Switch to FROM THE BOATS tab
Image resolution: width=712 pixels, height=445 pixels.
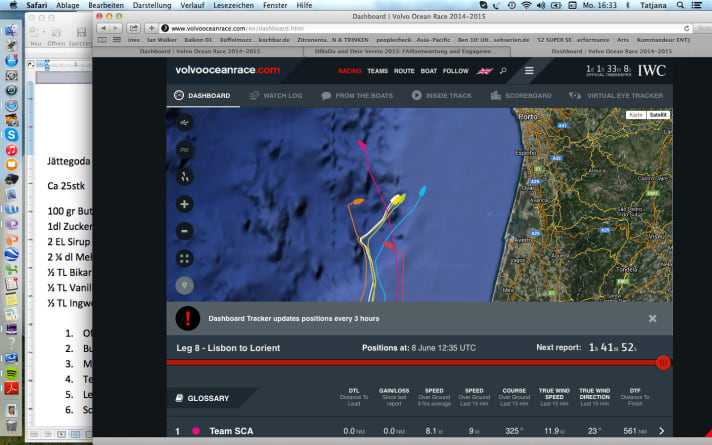point(357,95)
